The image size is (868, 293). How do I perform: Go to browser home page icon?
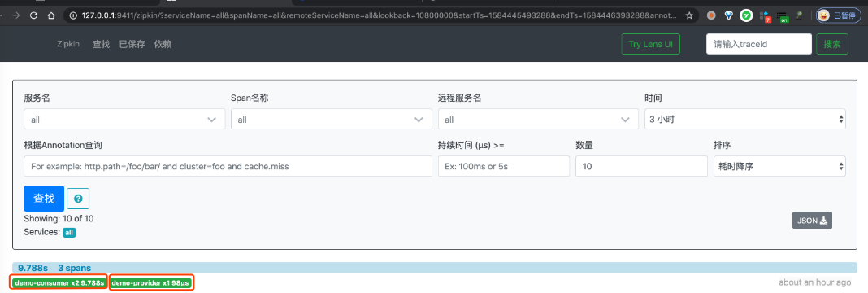(51, 16)
